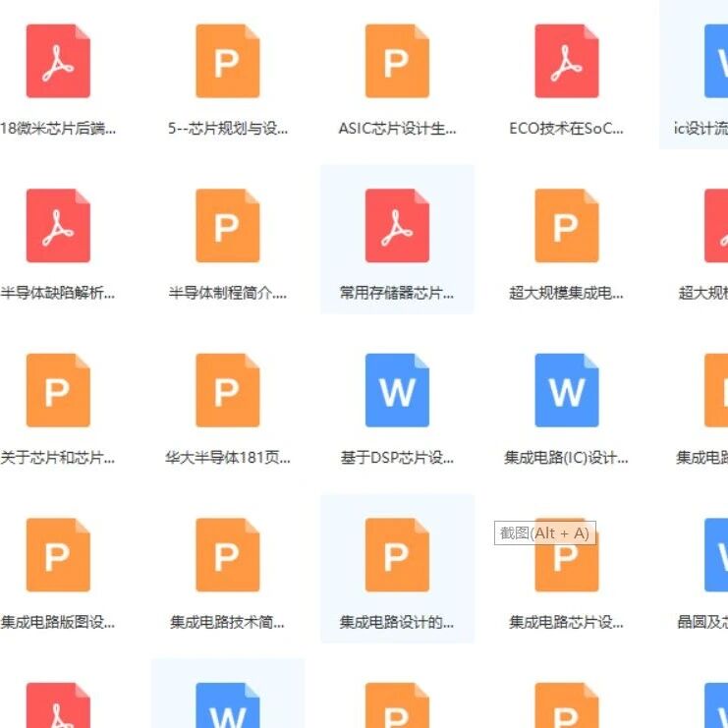Open the 华大半导体181页 PowerPoint icon
The height and width of the screenshot is (728, 728).
(x=228, y=390)
